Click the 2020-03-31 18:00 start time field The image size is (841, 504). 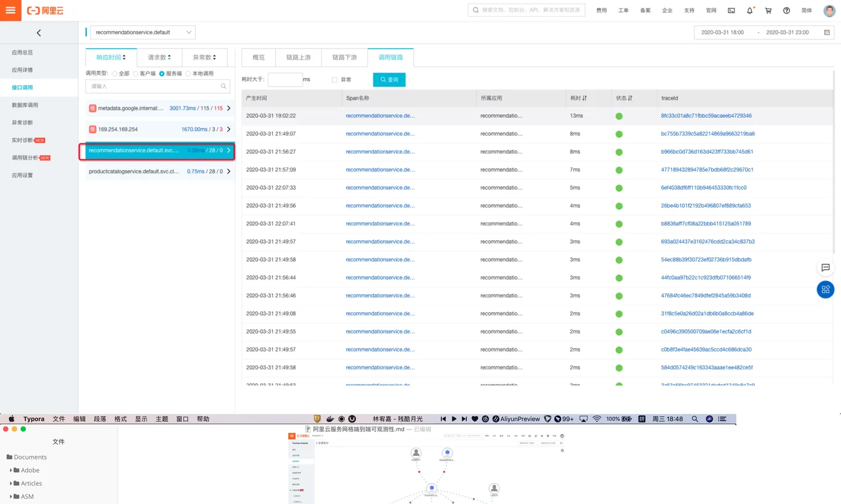(x=722, y=32)
